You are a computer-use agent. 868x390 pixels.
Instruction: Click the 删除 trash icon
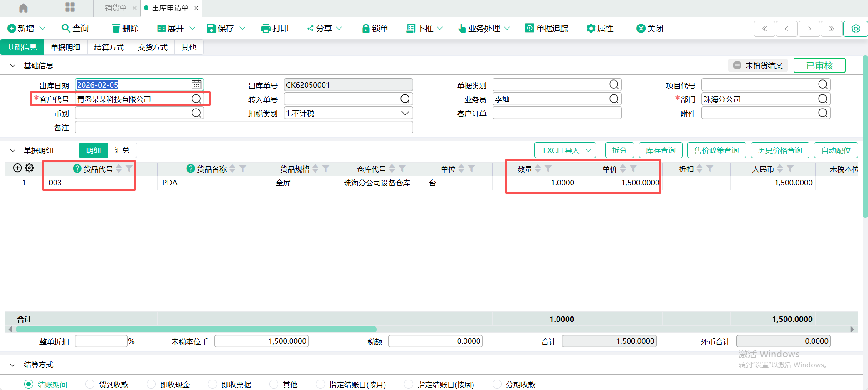[x=116, y=29]
